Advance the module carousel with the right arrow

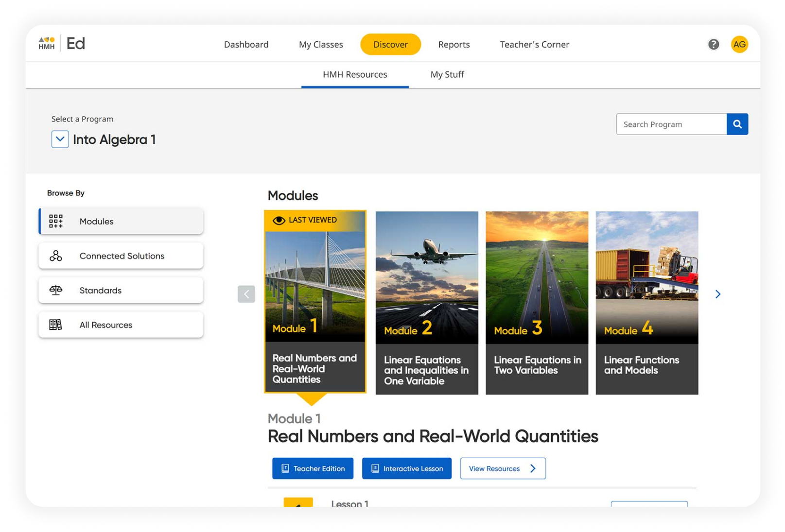click(718, 294)
